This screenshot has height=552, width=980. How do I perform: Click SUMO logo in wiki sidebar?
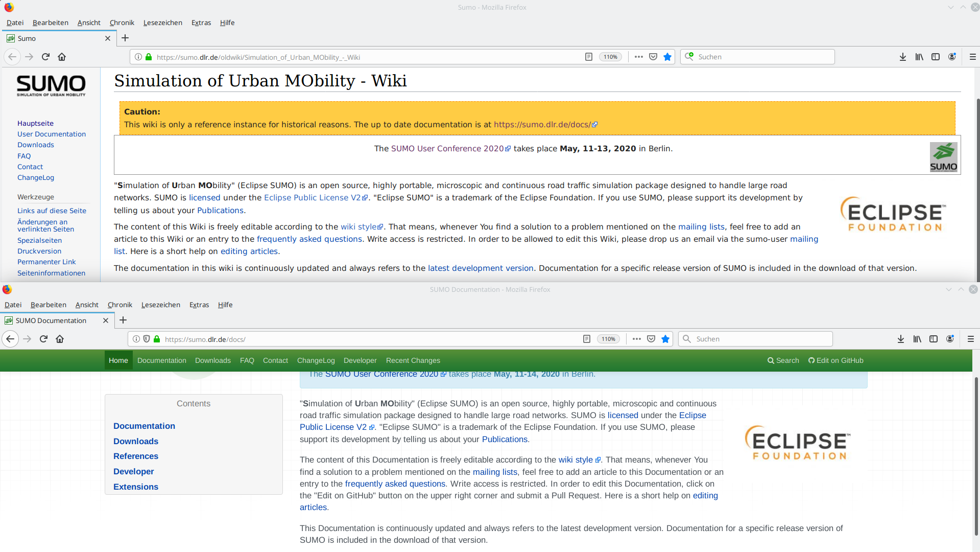51,85
